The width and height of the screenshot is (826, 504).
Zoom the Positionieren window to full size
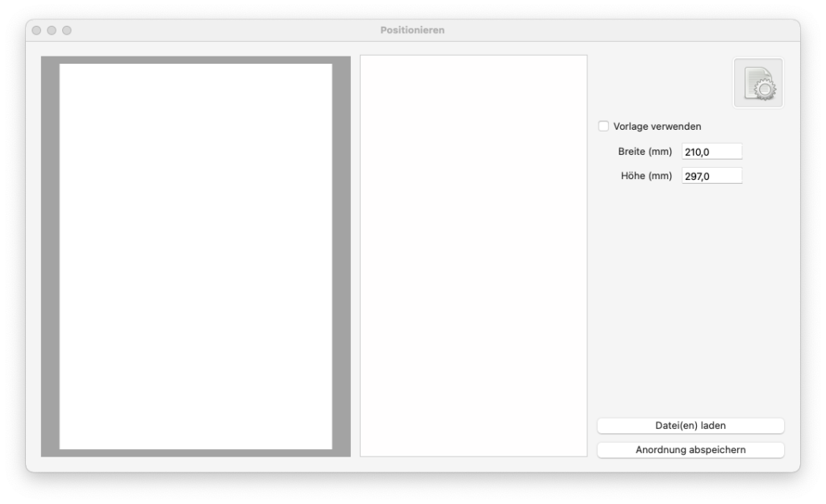click(67, 31)
